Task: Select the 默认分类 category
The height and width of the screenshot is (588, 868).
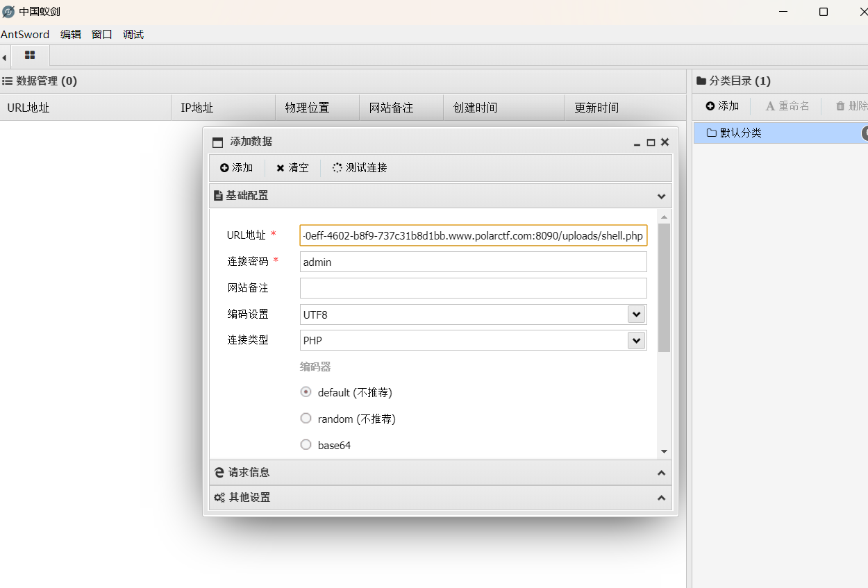Action: coord(781,133)
